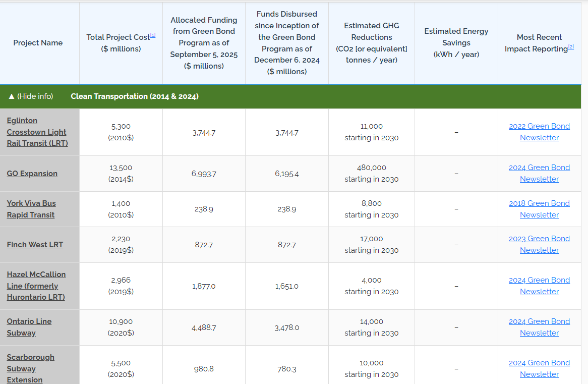Open Scarborough Subway's 2024 Green Bond Newsletter
The height and width of the screenshot is (384, 588).
click(539, 368)
